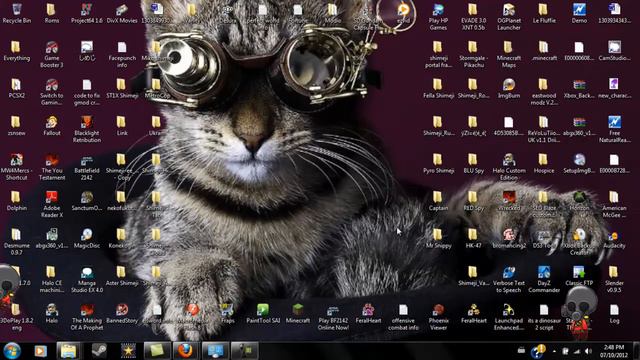Launch ImgBurn shortcut
The image size is (640, 360).
pyautogui.click(x=509, y=89)
